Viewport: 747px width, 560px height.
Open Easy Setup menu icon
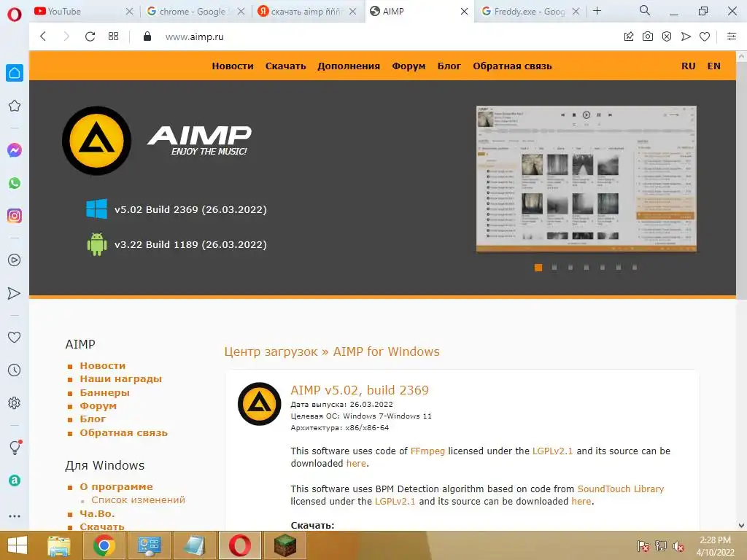[732, 36]
